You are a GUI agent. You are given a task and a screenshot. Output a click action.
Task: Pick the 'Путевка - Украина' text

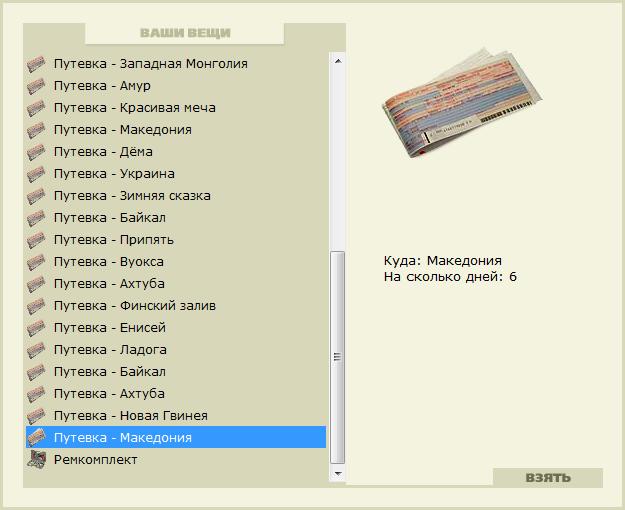[x=114, y=174]
